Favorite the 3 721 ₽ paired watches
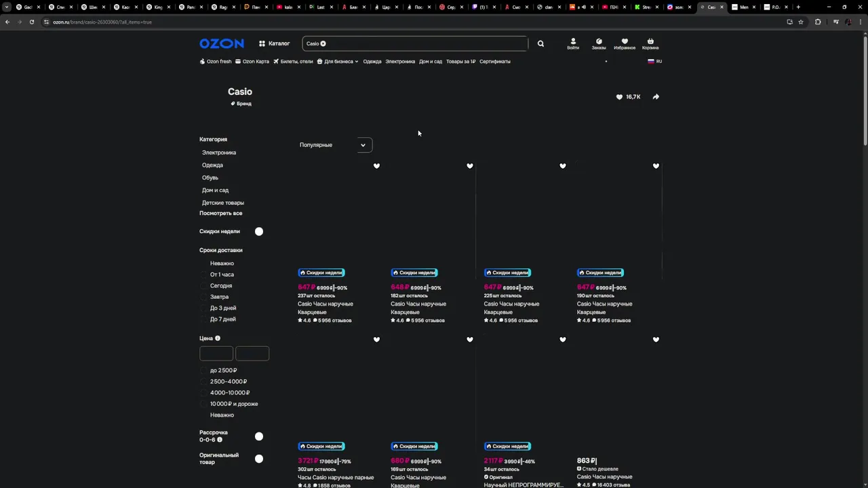Image resolution: width=868 pixels, height=488 pixels. point(376,340)
